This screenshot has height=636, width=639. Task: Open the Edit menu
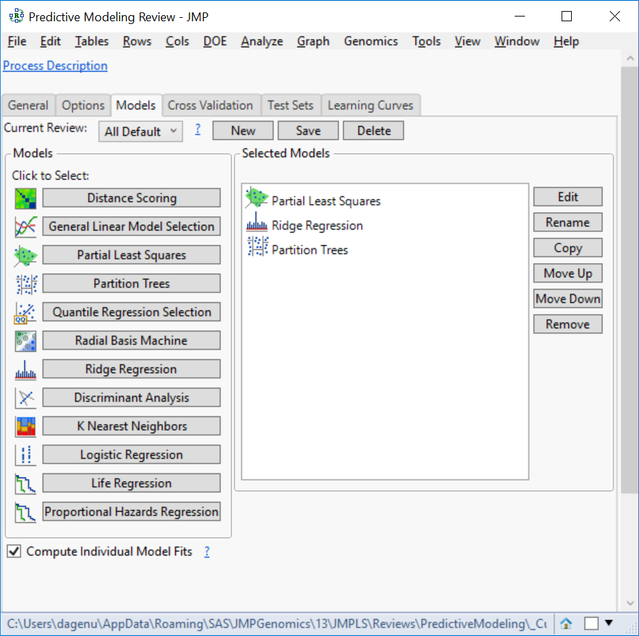point(50,41)
